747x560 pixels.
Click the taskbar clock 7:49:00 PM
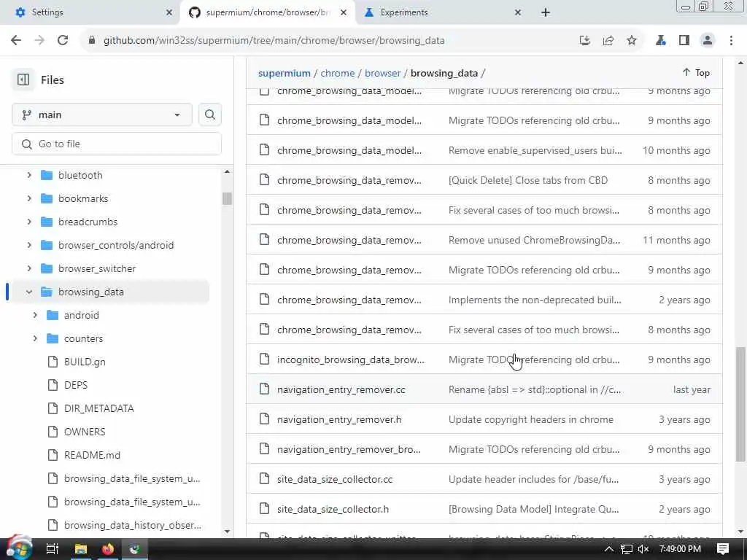click(x=680, y=549)
